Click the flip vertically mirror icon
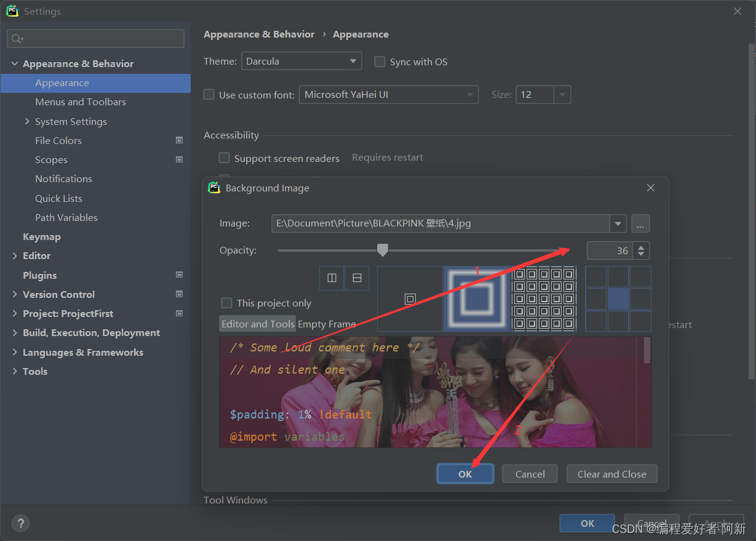The image size is (756, 541). coord(357,278)
